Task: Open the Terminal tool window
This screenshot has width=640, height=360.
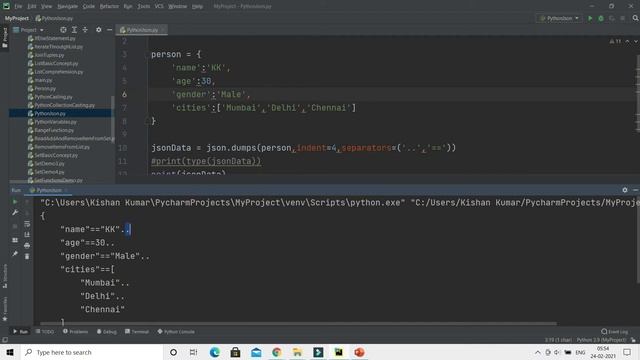Action: 137,331
